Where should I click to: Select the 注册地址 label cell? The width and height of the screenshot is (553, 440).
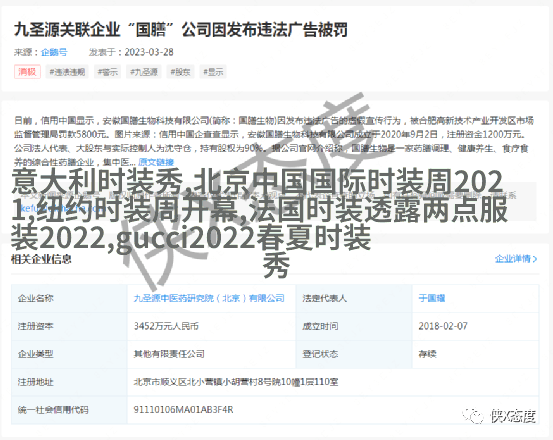pyautogui.click(x=69, y=382)
